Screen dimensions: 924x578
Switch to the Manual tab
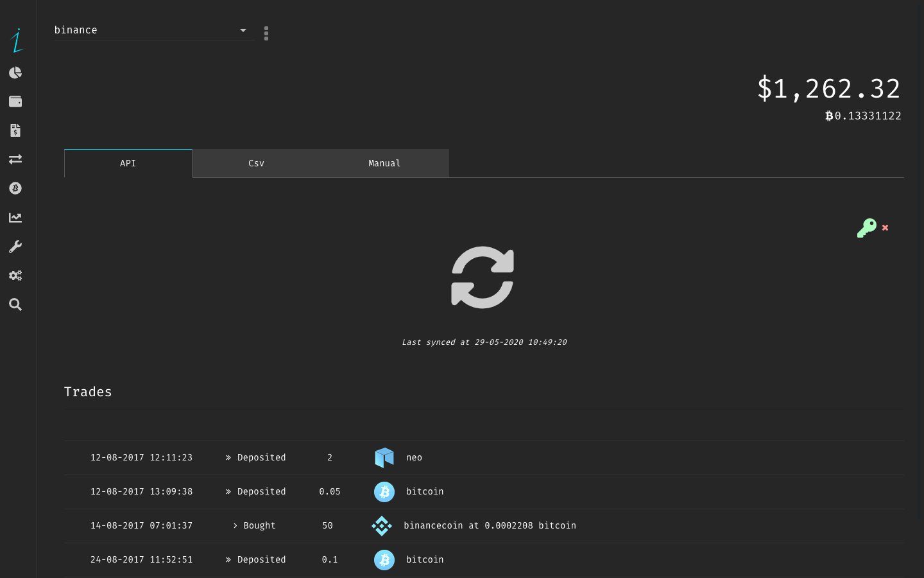click(384, 163)
